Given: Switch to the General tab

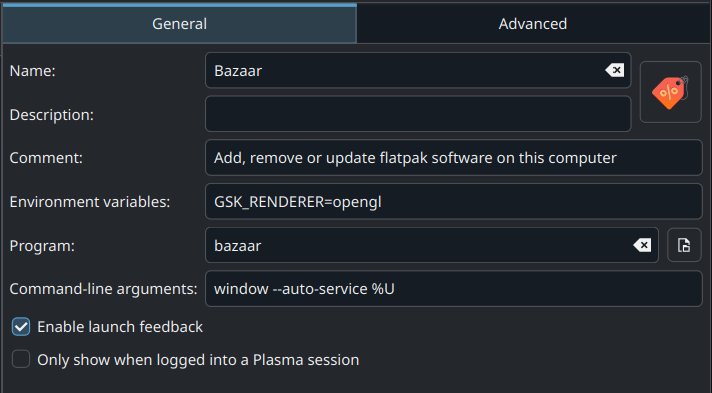Looking at the screenshot, I should pyautogui.click(x=179, y=24).
